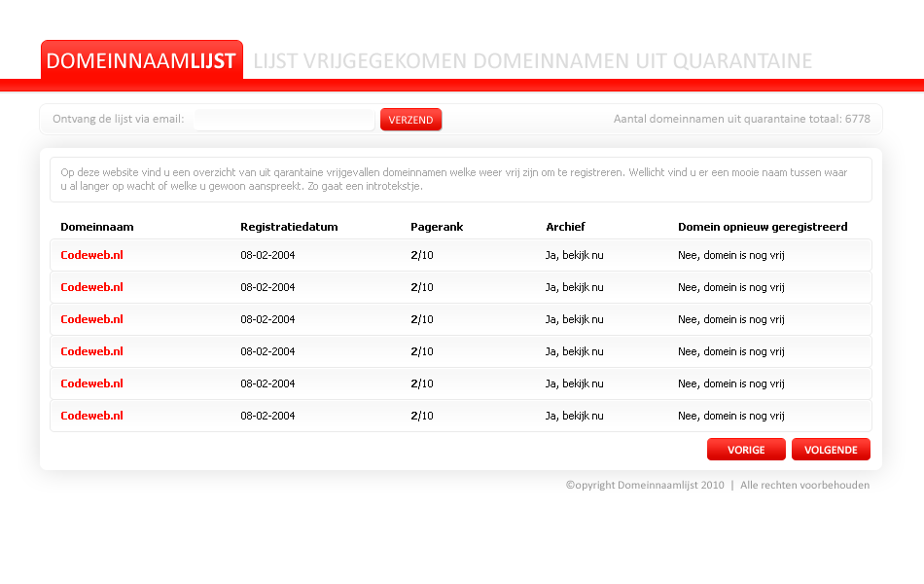Click the 2/10 pagerank in the first row
Viewport: 924px width, 584px height.
(x=422, y=255)
